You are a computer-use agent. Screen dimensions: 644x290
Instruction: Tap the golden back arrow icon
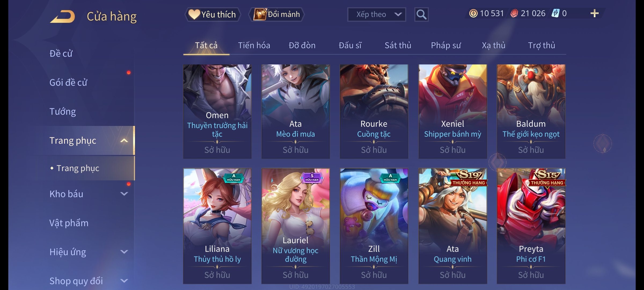click(x=62, y=16)
